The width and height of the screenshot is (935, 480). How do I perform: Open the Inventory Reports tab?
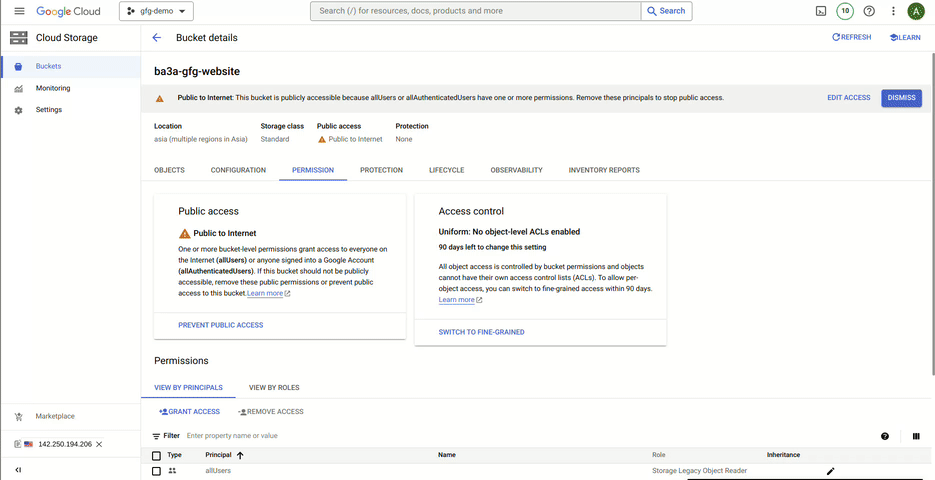(x=604, y=170)
